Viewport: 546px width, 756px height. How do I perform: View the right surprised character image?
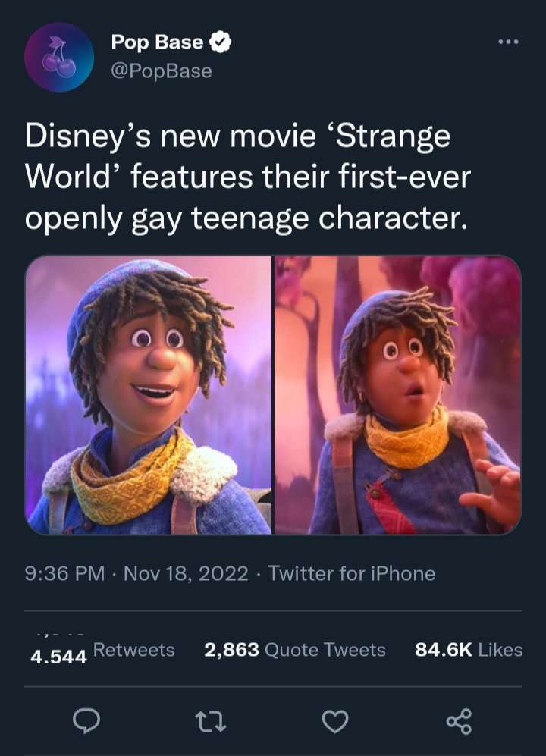[x=398, y=395]
